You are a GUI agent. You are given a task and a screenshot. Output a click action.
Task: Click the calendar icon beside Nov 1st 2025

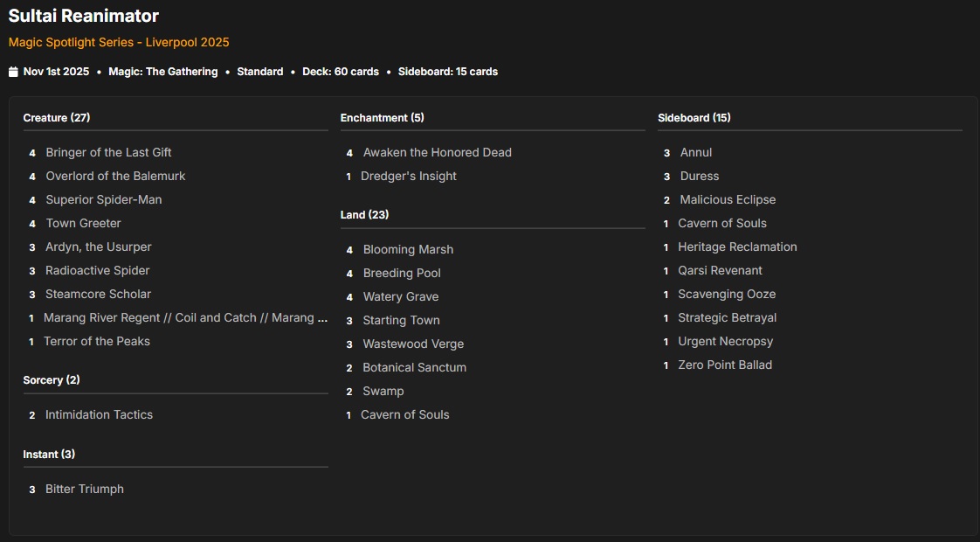pos(13,72)
